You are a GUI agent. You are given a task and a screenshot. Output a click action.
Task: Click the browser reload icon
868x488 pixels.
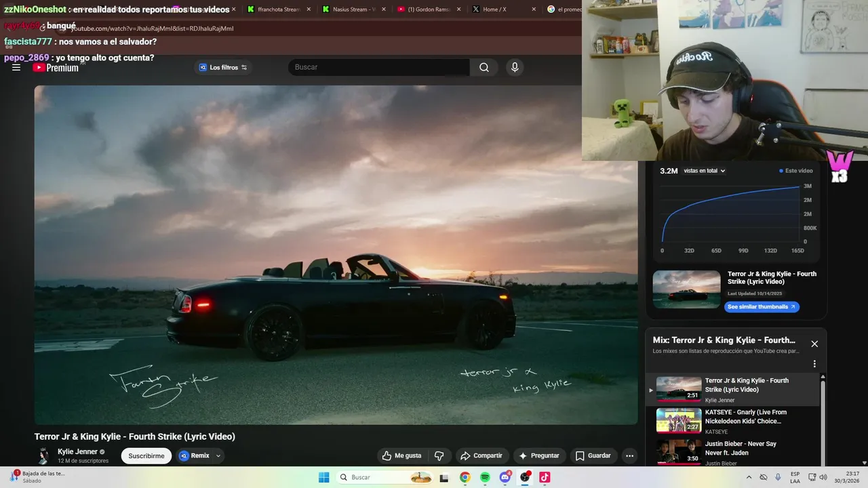pos(42,28)
